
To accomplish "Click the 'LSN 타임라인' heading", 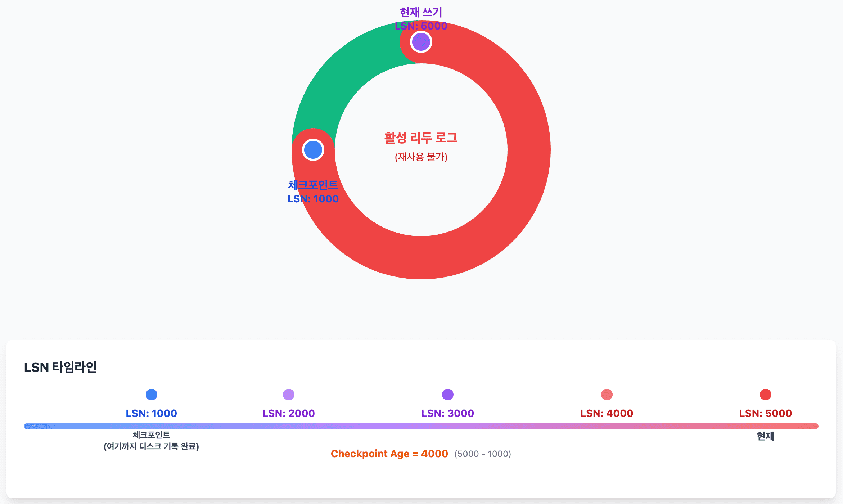I will click(60, 367).
